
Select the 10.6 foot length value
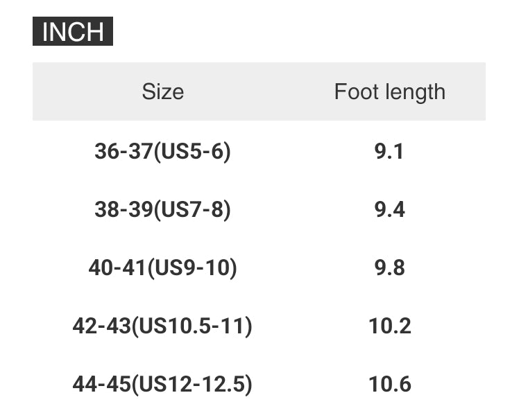tap(389, 384)
